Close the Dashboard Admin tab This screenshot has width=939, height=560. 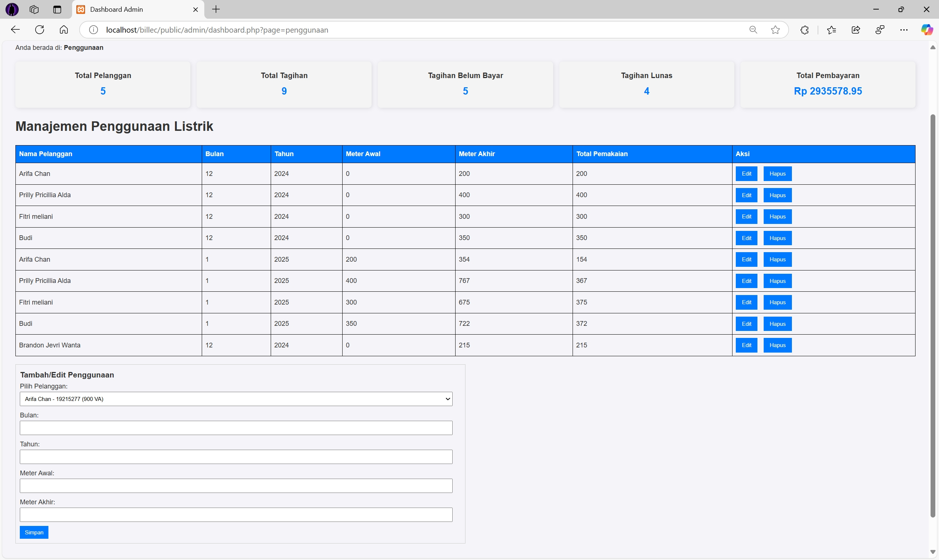(196, 10)
